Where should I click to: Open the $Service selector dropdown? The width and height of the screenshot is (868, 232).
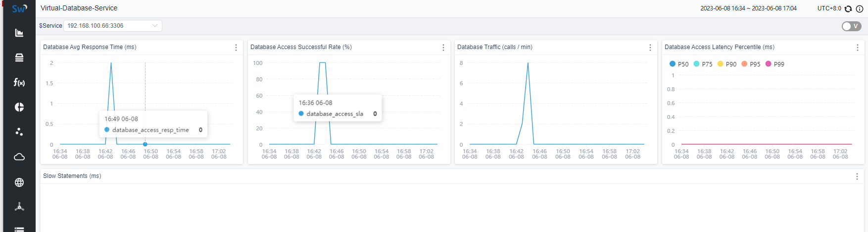click(113, 26)
